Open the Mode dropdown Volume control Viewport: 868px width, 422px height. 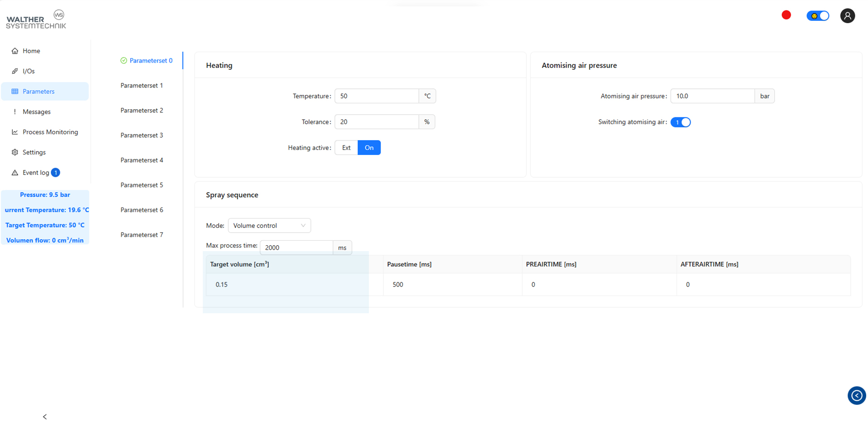[269, 226]
